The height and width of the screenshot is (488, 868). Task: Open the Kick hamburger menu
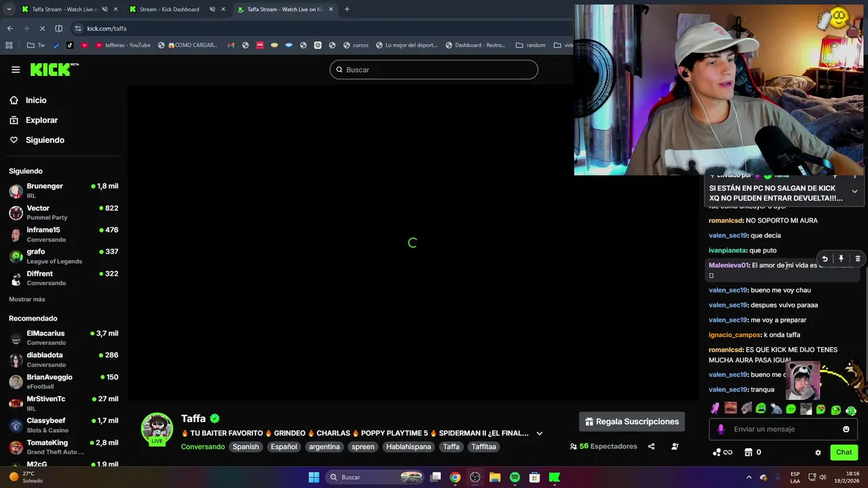point(16,69)
